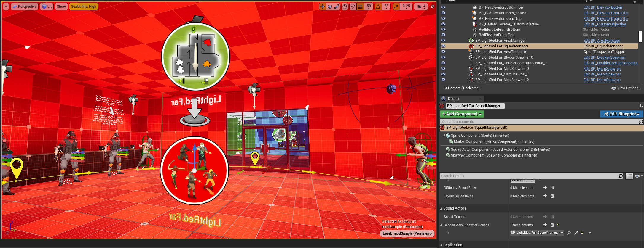The height and width of the screenshot is (248, 644).
Task: Toggle visibility of BP_LightRed.Far-SquadManager
Action: pyautogui.click(x=443, y=46)
